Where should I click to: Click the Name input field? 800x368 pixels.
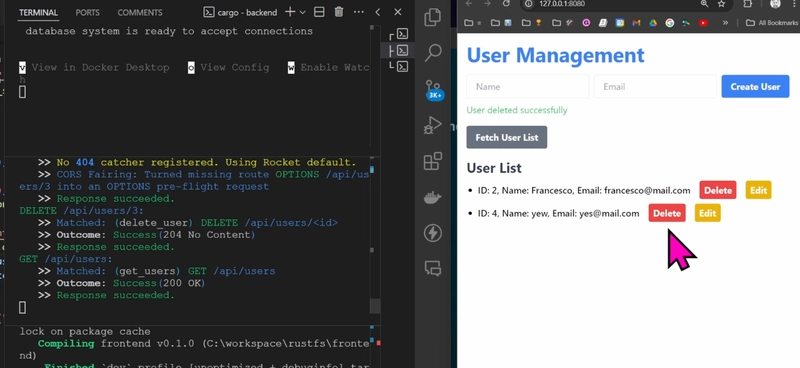(x=528, y=86)
